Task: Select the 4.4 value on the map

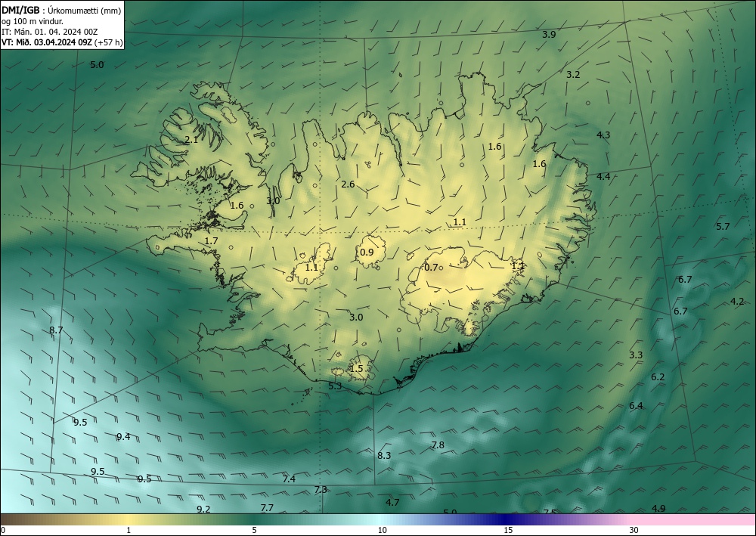Action: 603,176
